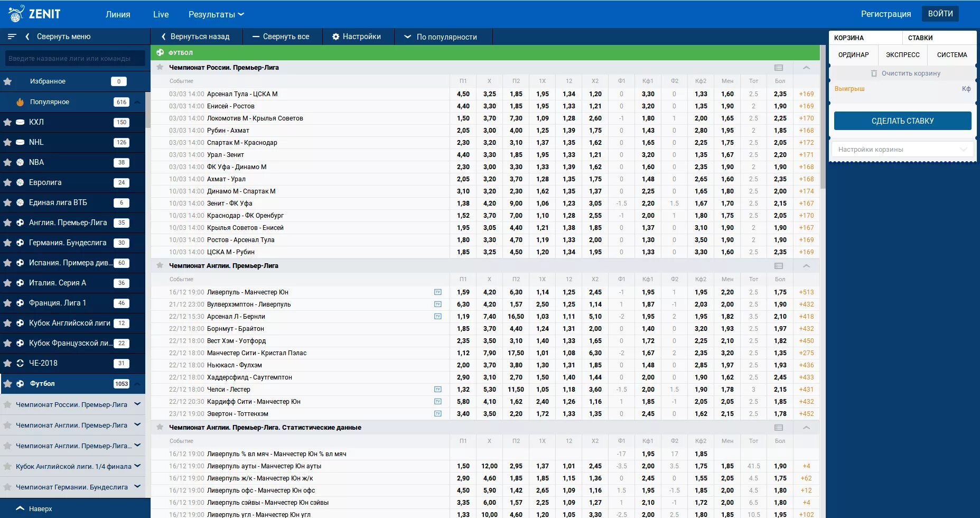Favorite the NHL star icon
This screenshot has height=518, width=980.
click(x=7, y=142)
